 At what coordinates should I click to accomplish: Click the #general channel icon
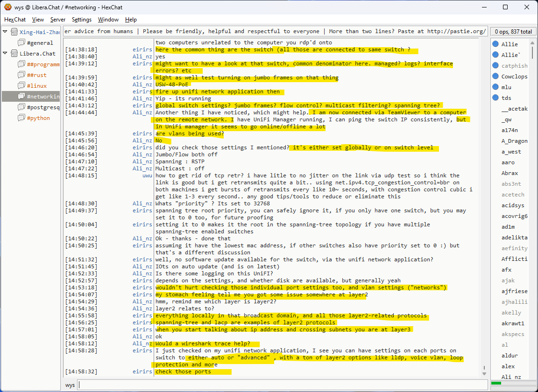(x=21, y=43)
